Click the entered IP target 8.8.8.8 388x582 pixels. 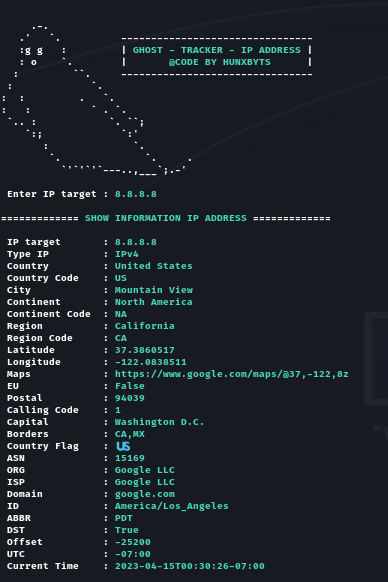coord(136,194)
